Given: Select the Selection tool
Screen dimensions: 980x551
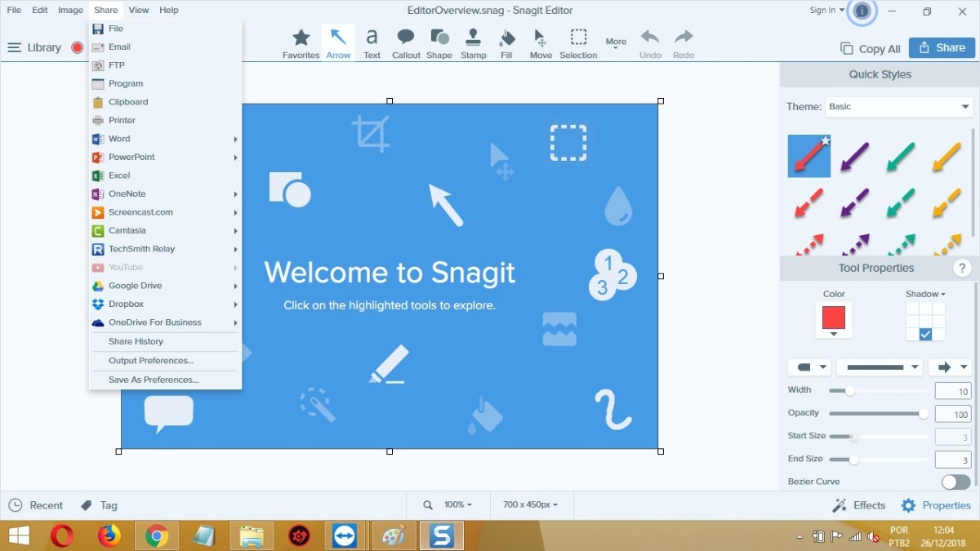Looking at the screenshot, I should point(578,42).
